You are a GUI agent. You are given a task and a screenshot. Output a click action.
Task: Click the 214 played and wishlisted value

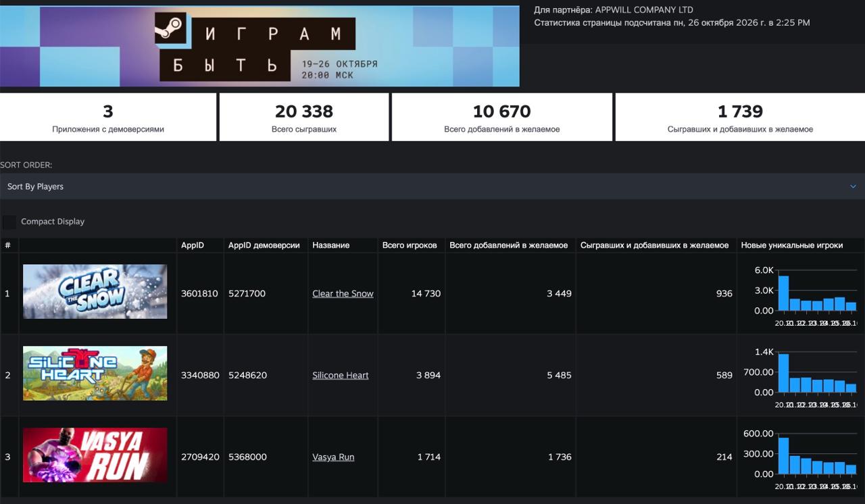coord(724,457)
